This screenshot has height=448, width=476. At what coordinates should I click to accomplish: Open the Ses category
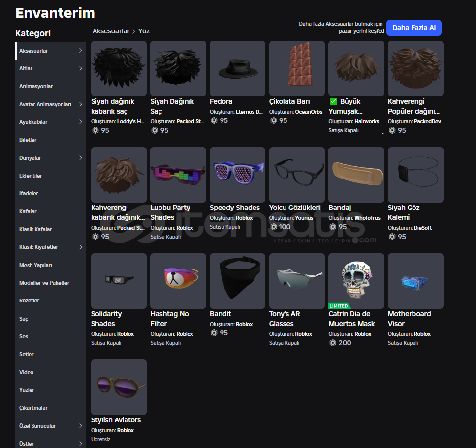(51, 336)
